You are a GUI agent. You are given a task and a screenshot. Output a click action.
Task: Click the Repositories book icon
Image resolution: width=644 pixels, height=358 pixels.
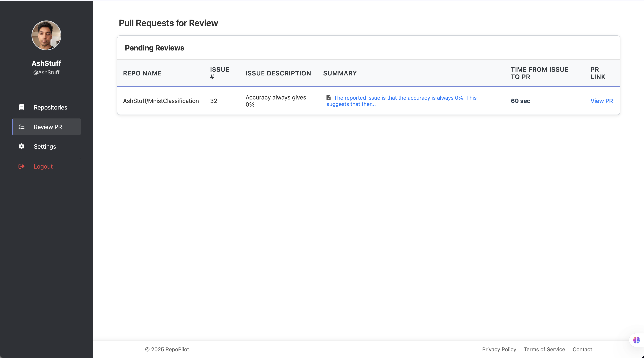pos(21,107)
